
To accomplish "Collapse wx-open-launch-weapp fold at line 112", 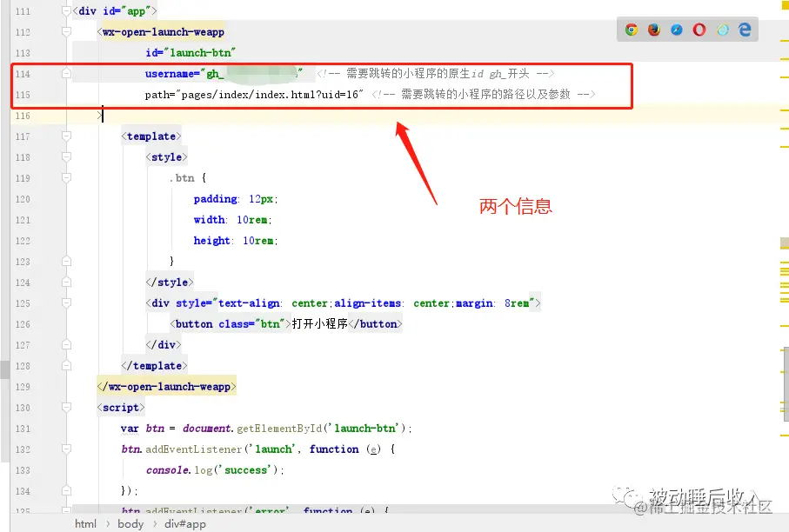I will (66, 31).
